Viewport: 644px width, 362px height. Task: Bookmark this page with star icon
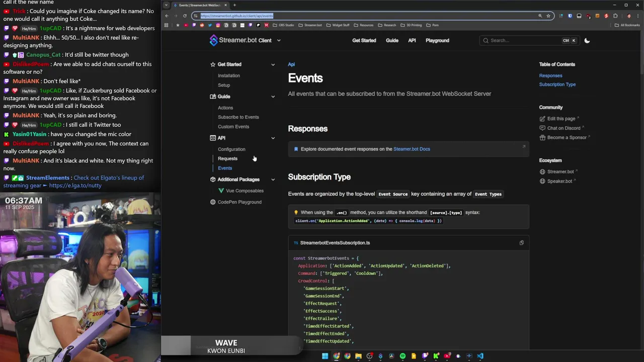548,16
